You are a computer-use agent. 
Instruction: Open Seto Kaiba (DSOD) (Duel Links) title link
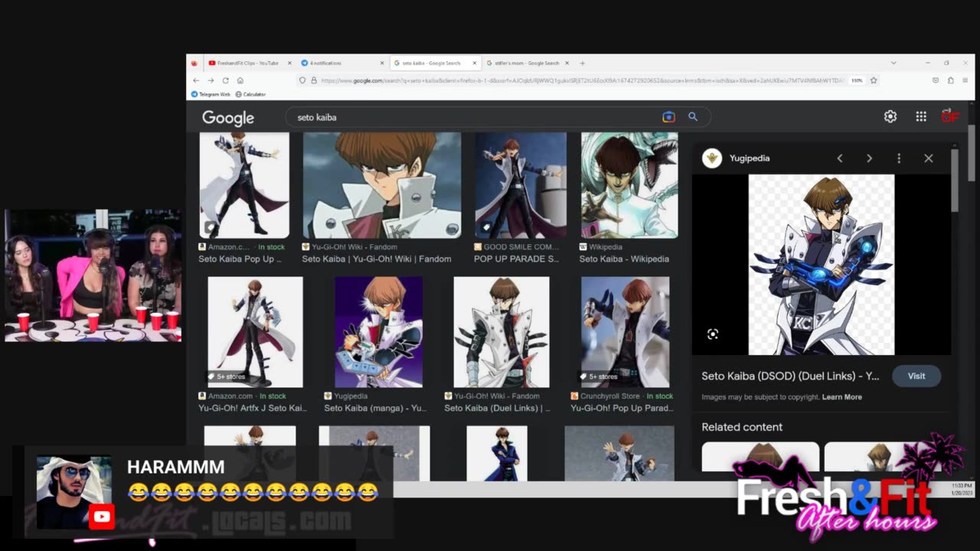[x=790, y=377]
